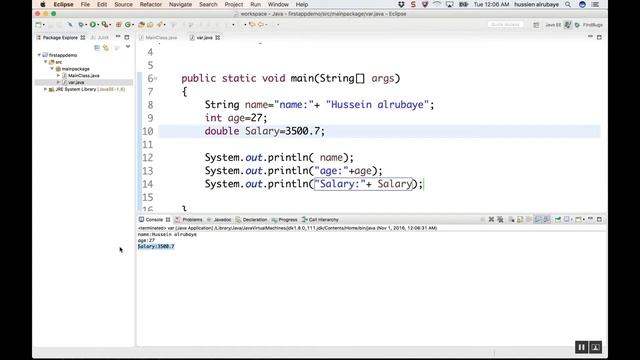This screenshot has width=640, height=360.
Task: Minimize the Console view
Action: pos(590,219)
